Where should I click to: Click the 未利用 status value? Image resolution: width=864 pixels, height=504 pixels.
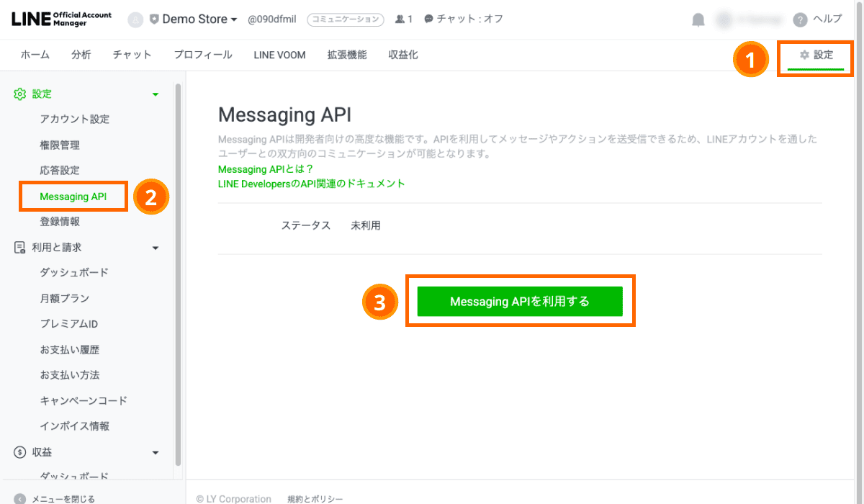(x=366, y=225)
